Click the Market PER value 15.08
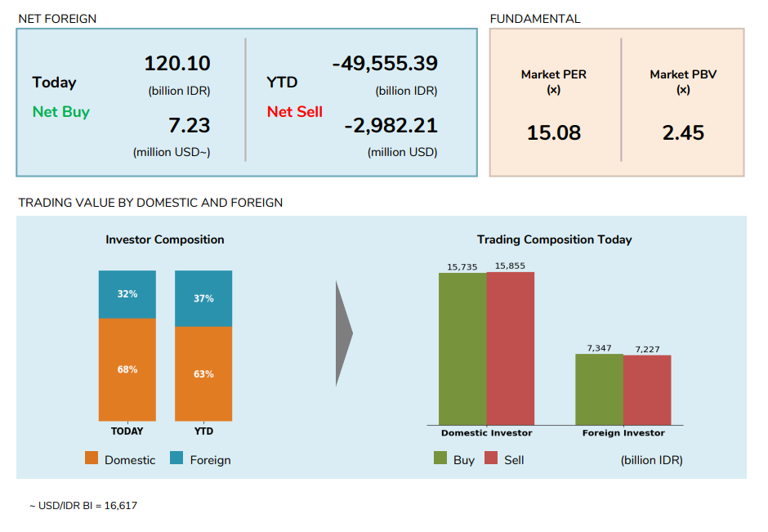 (553, 133)
